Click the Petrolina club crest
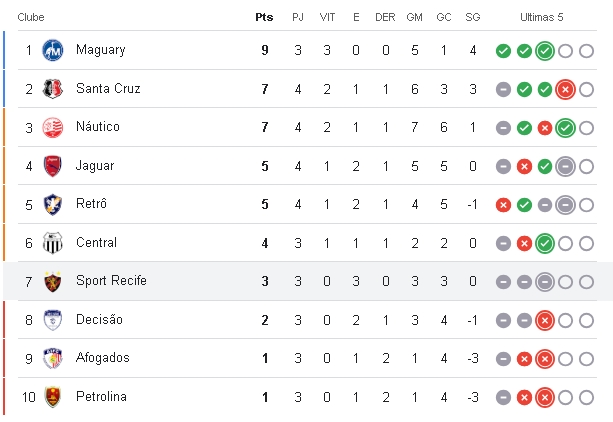Image resolution: width=613 pixels, height=422 pixels. click(x=53, y=397)
